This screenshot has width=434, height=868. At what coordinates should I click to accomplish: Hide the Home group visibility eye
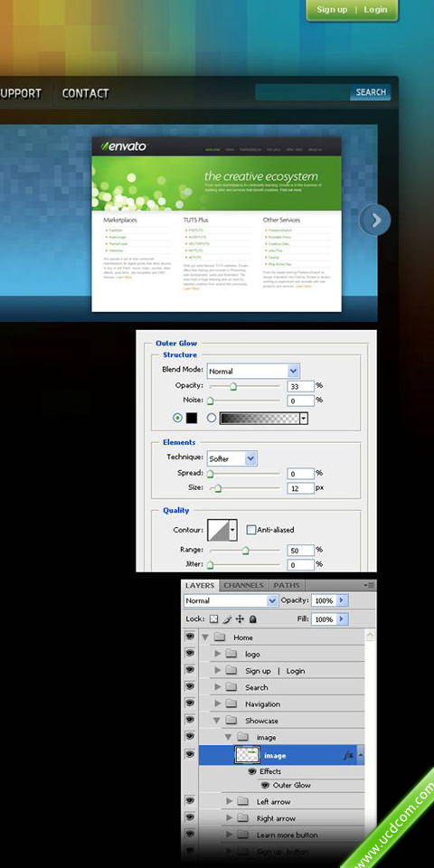pyautogui.click(x=190, y=637)
